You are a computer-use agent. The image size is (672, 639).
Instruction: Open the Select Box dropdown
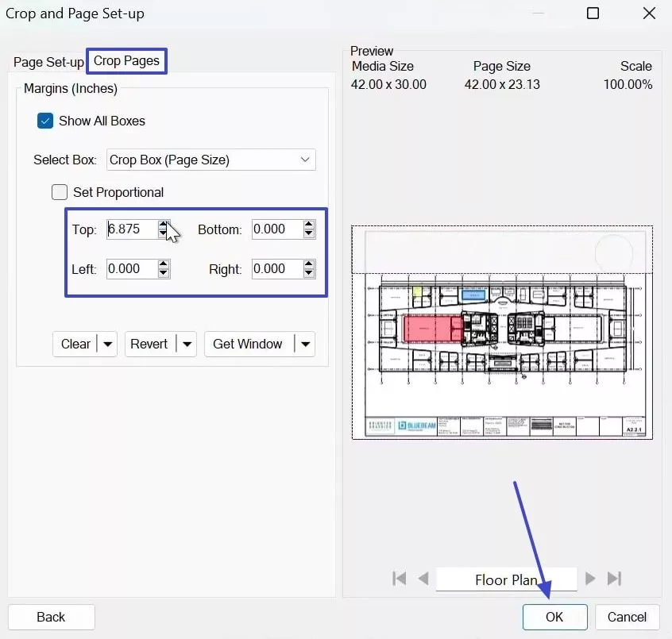pyautogui.click(x=210, y=160)
